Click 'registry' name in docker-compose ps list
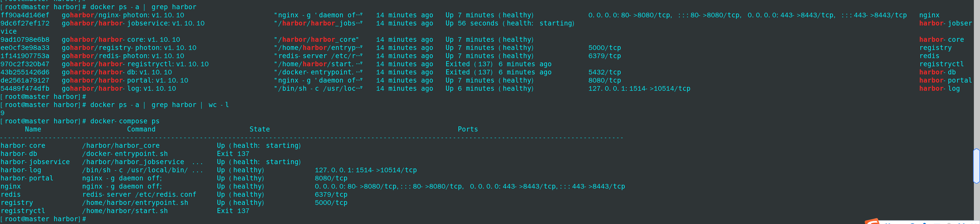The width and height of the screenshot is (980, 224). (17, 203)
